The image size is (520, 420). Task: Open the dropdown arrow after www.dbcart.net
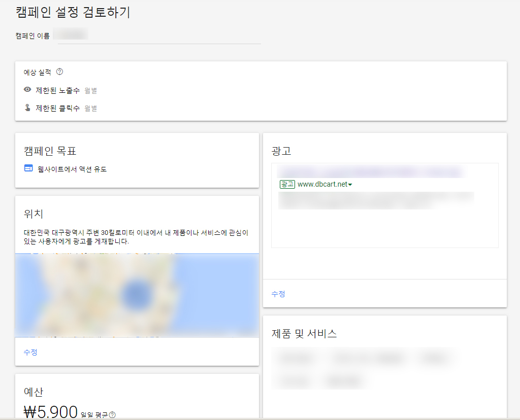coord(350,185)
